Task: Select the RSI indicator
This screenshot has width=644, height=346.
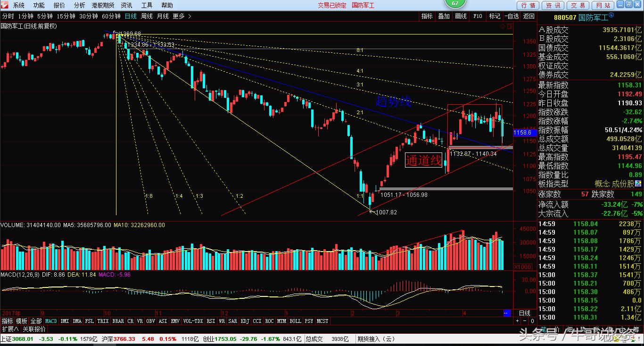Action: [x=211, y=321]
